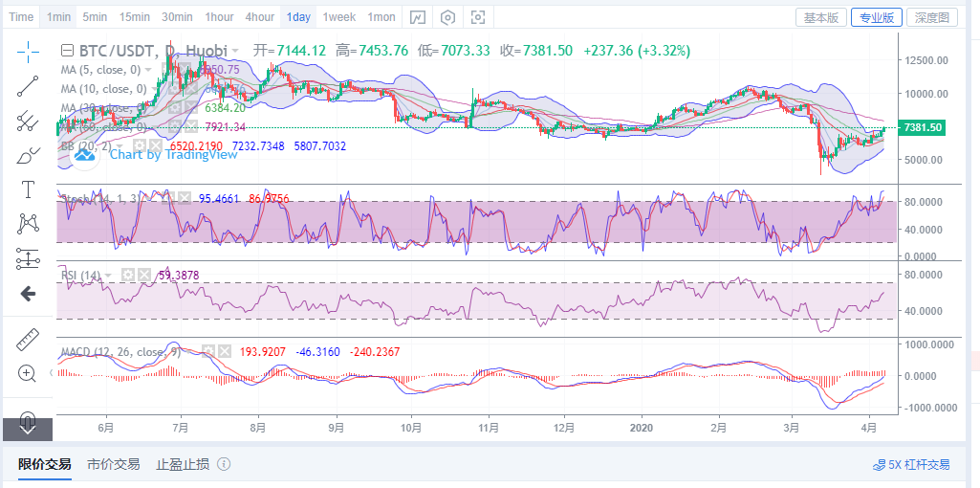980x488 pixels.
Task: Activate the text annotation tool
Action: pos(28,189)
